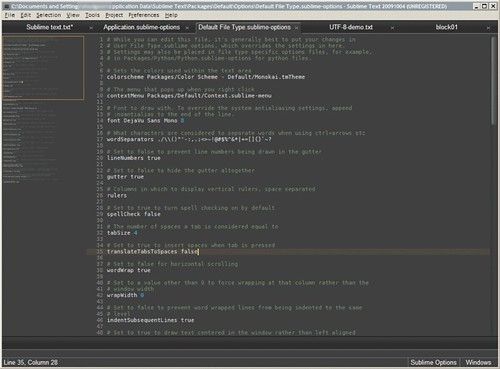The width and height of the screenshot is (500, 369).
Task: Click the minimap viewport thumbnail
Action: (x=43, y=68)
